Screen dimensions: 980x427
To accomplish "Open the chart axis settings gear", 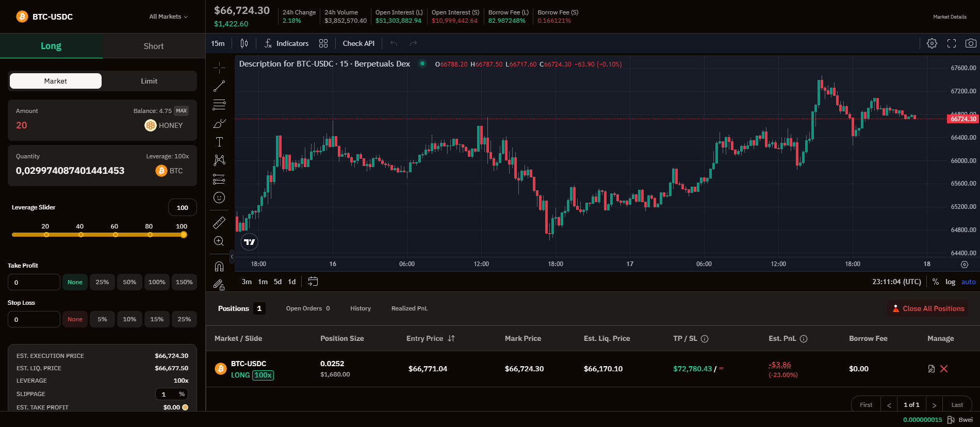I will (x=965, y=265).
